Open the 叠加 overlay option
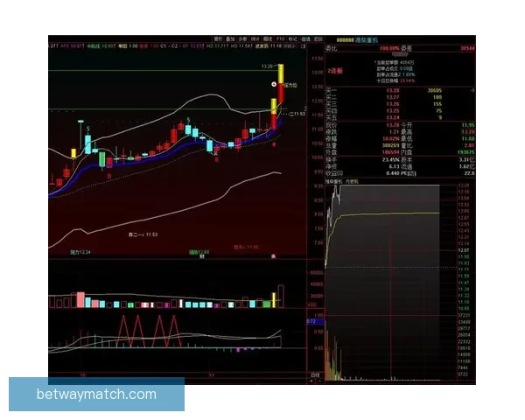Viewport: 525px width, 420px height. pyautogui.click(x=230, y=39)
